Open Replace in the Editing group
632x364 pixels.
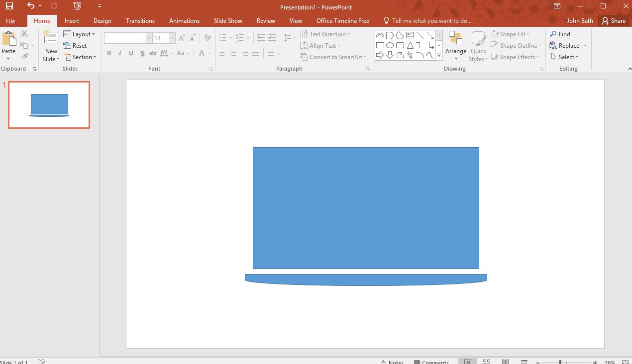click(568, 45)
